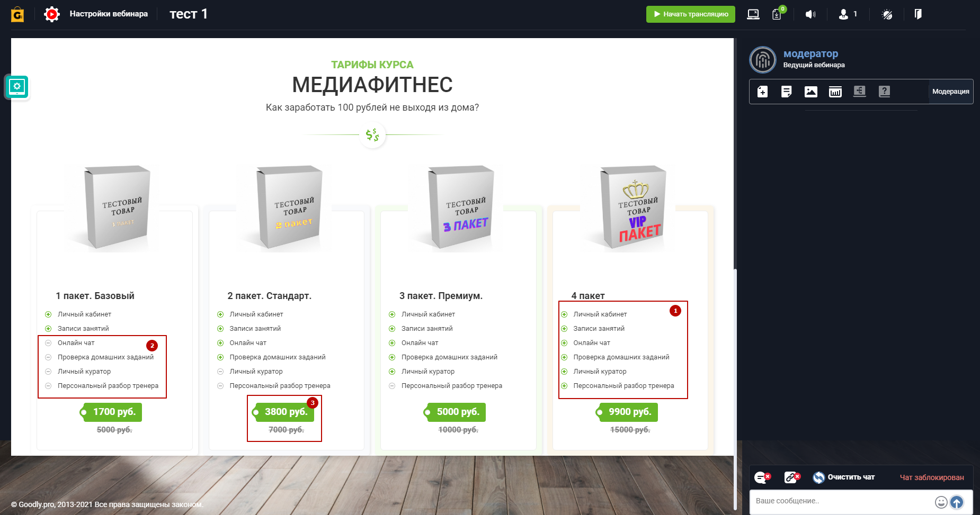Click the Начать трансляцию button
This screenshot has height=515, width=980.
690,14
